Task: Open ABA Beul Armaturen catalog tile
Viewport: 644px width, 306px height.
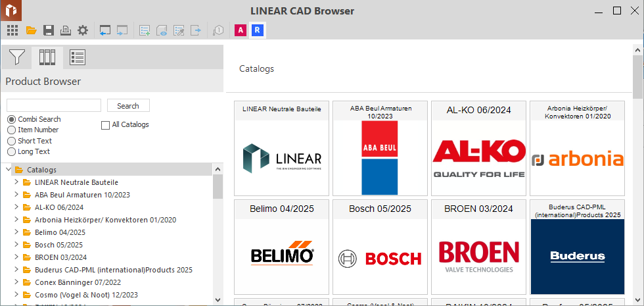Action: click(380, 148)
